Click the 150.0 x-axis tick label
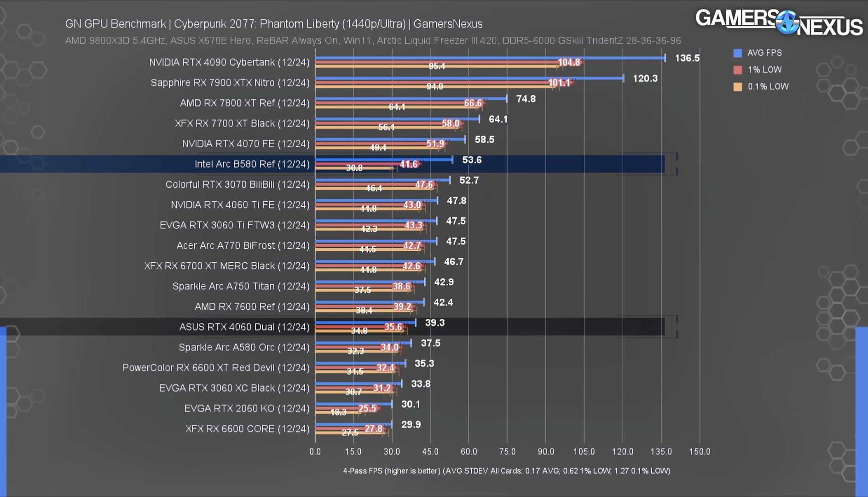 pyautogui.click(x=700, y=451)
